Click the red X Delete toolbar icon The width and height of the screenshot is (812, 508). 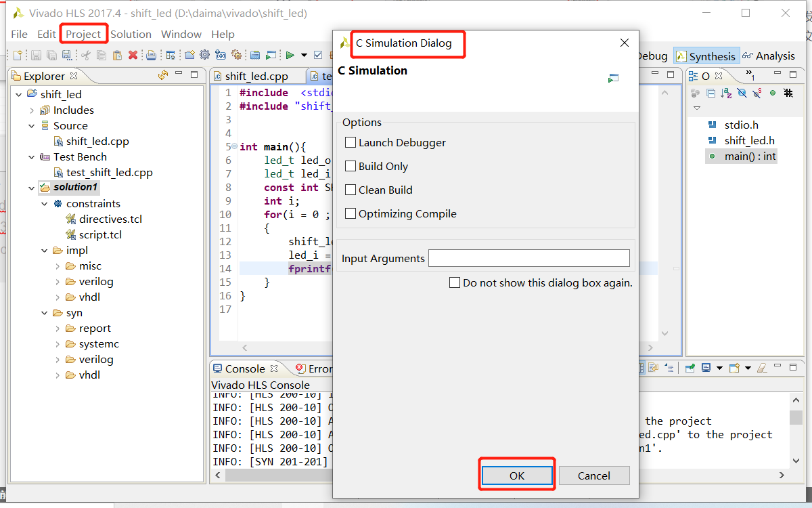coord(133,56)
